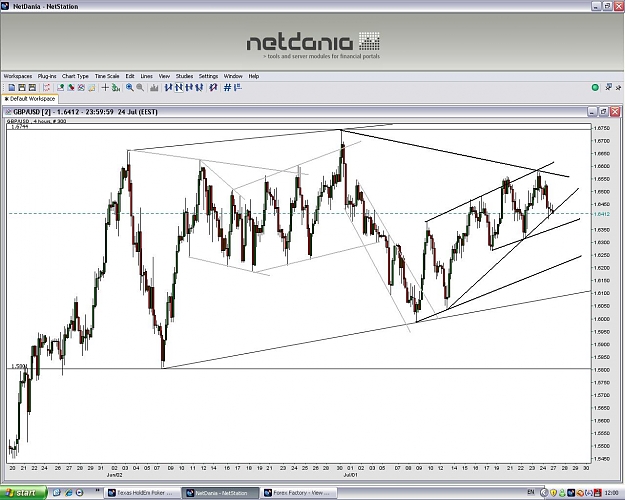This screenshot has width=625, height=500.
Task: Open the Settings menu
Action: point(208,76)
